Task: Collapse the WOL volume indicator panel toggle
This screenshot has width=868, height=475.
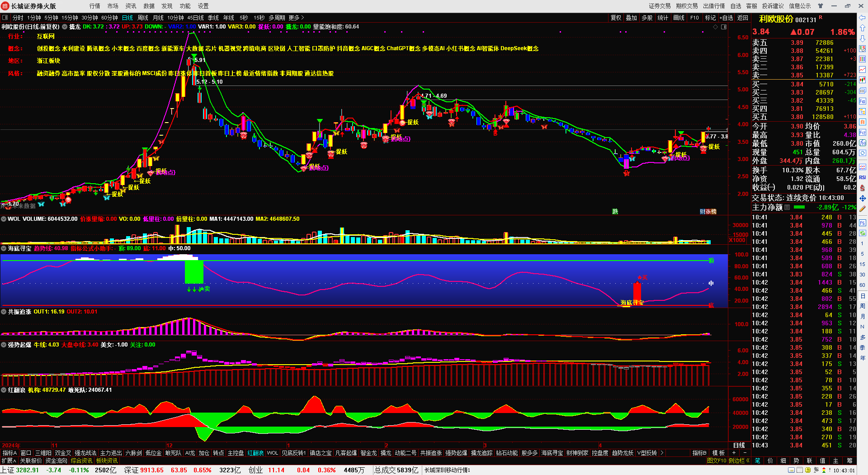Action: coord(4,219)
